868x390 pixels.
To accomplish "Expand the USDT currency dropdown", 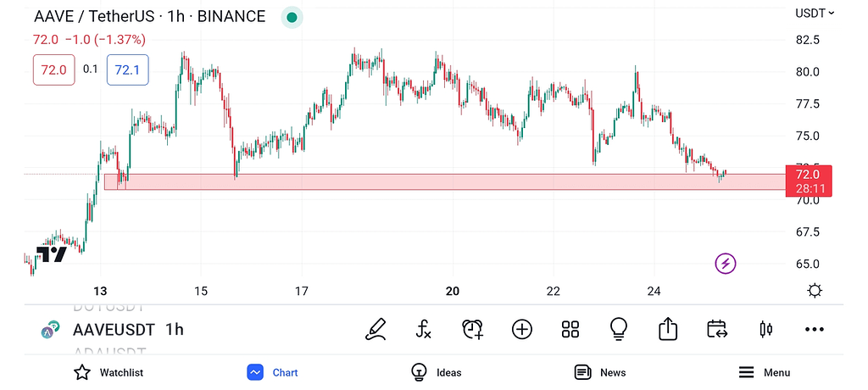I will click(x=815, y=13).
